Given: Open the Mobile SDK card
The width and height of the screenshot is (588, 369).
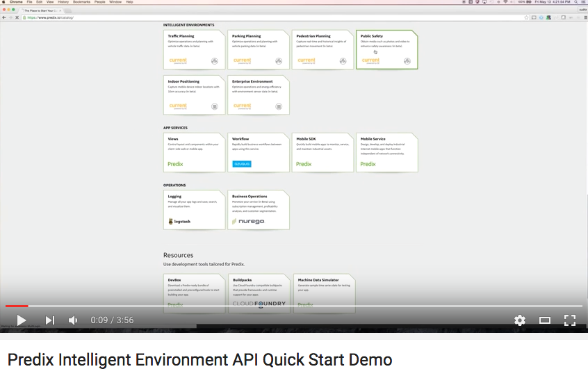Looking at the screenshot, I should pyautogui.click(x=322, y=152).
